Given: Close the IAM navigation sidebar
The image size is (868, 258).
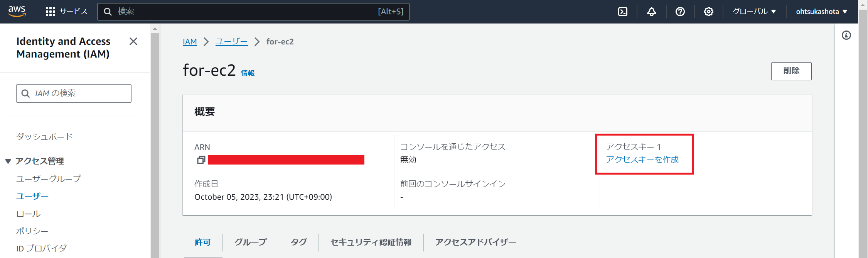Looking at the screenshot, I should click(133, 41).
